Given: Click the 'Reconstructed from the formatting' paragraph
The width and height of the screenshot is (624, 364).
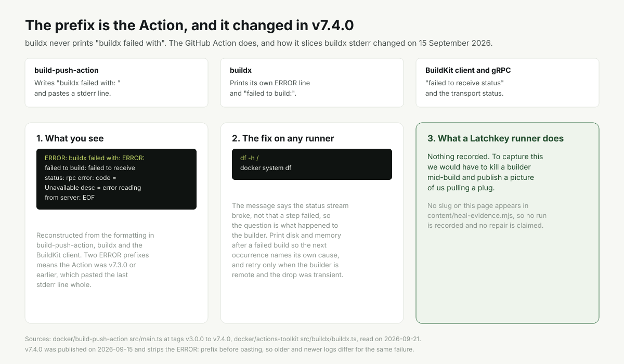Looking at the screenshot, I should point(95,260).
